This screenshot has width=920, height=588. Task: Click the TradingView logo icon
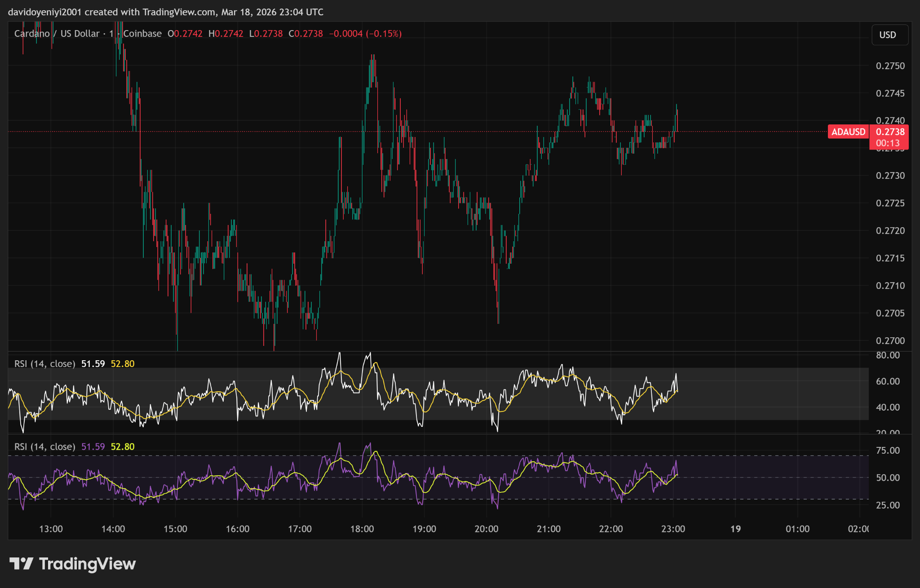pos(21,563)
